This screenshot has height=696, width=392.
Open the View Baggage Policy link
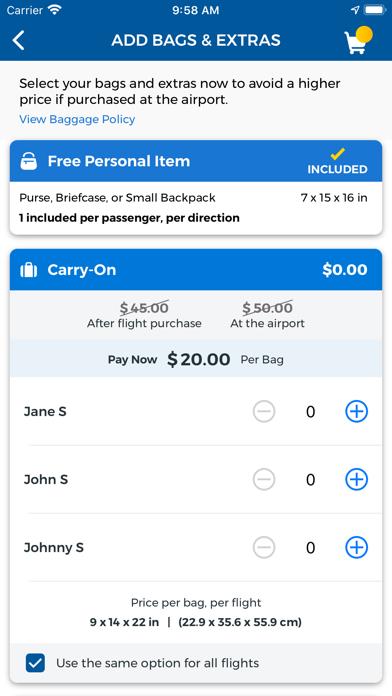tap(77, 119)
